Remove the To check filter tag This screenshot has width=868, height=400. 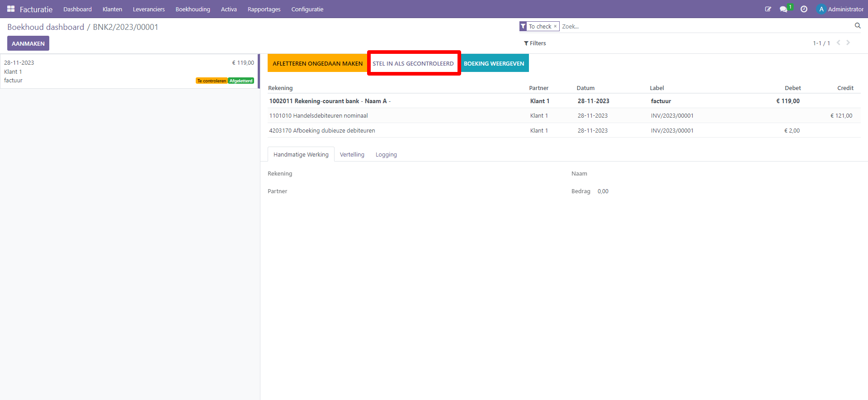pos(555,26)
